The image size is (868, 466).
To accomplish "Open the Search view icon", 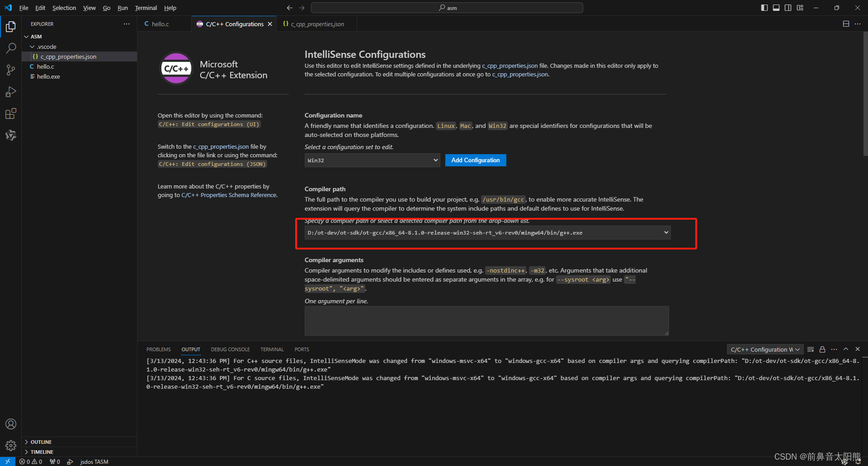I will tap(11, 48).
